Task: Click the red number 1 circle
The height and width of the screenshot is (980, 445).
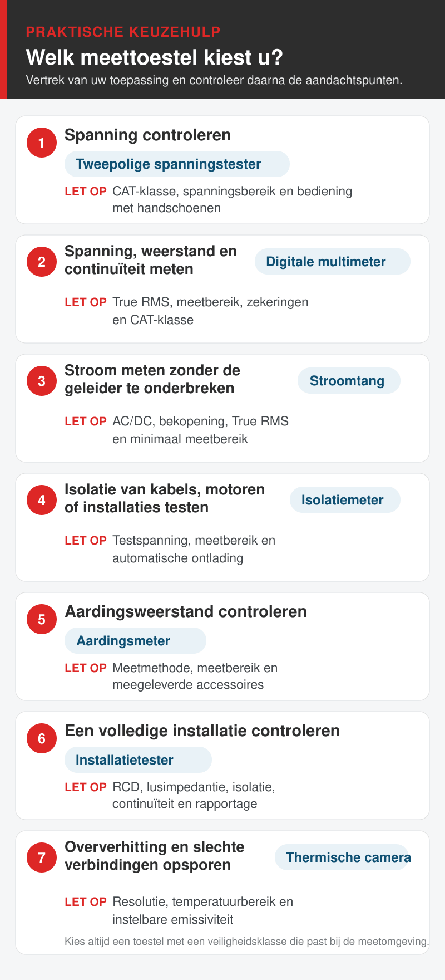Action: [42, 143]
